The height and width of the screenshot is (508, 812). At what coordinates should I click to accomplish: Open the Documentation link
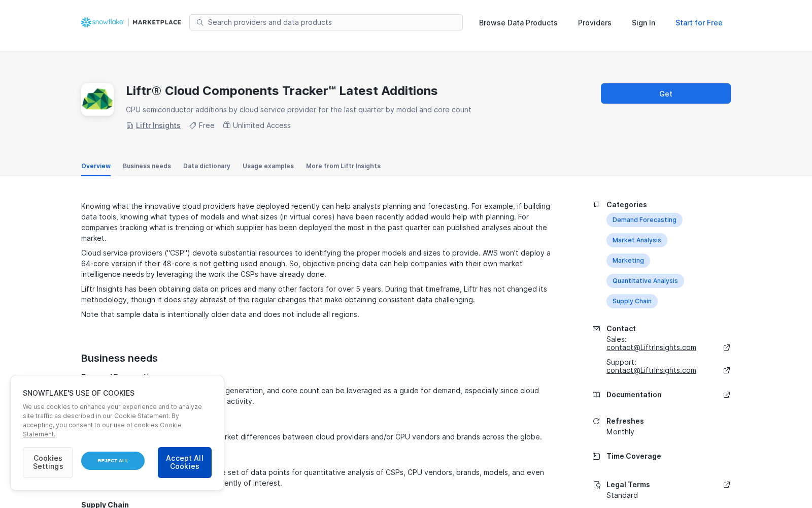[x=634, y=395]
